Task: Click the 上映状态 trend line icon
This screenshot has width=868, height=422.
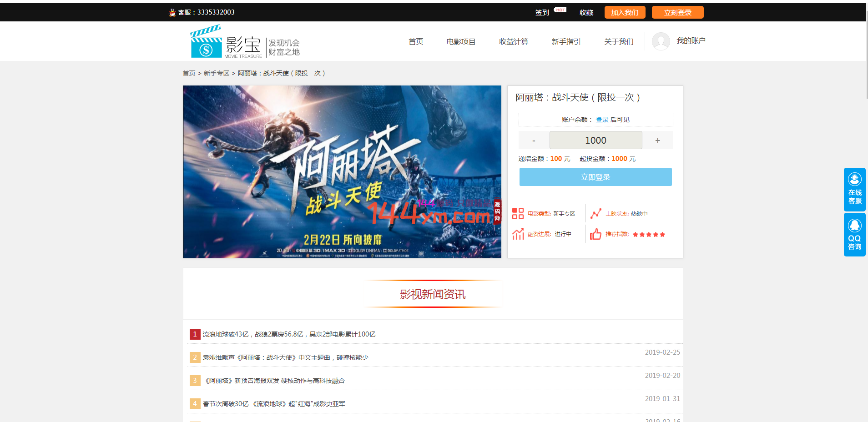Action: click(595, 214)
